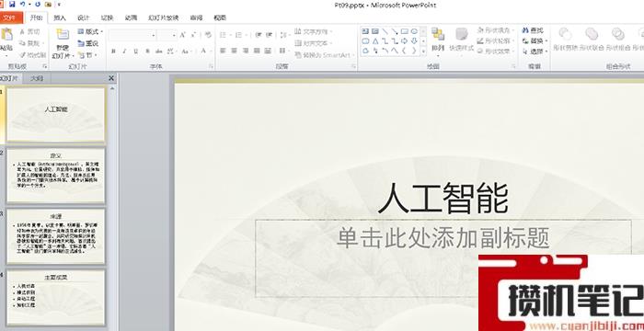
Task: Apply Italic formatting
Action: point(124,51)
